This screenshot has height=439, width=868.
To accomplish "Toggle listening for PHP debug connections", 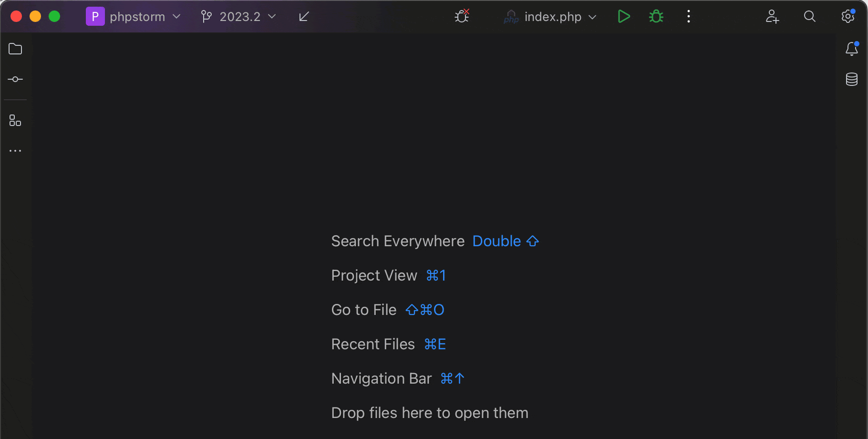I will (462, 17).
